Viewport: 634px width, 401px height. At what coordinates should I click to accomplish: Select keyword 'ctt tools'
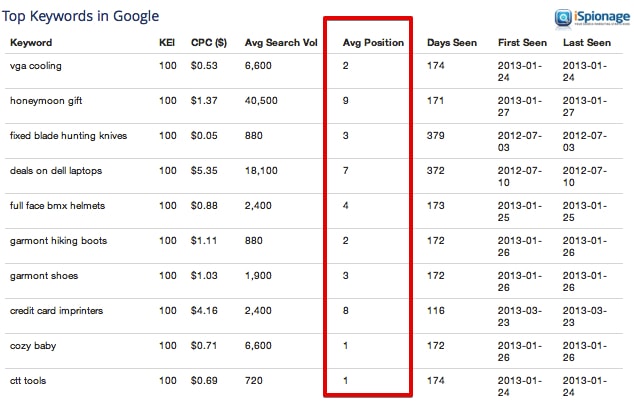[28, 381]
